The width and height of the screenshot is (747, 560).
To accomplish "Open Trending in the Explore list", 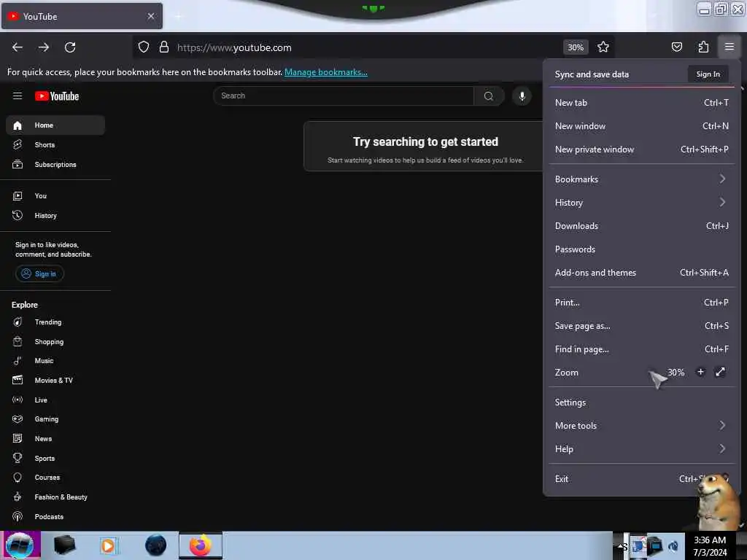I will [x=55, y=322].
